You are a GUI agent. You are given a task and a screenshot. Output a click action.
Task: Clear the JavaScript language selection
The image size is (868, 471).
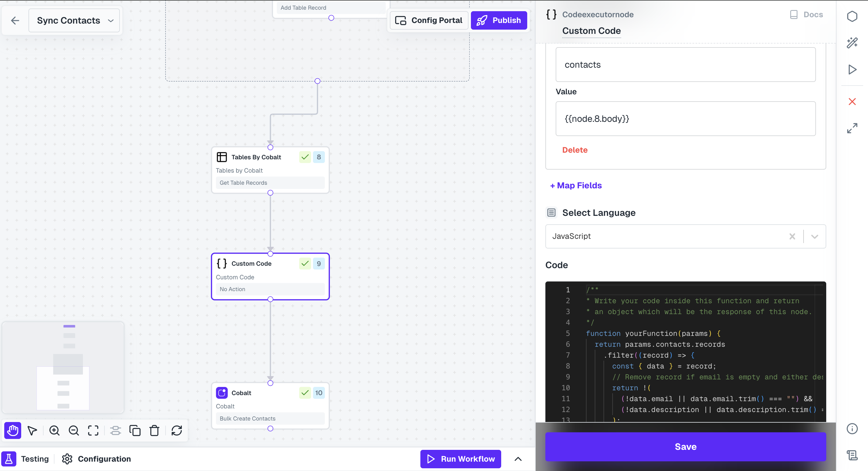click(x=792, y=236)
